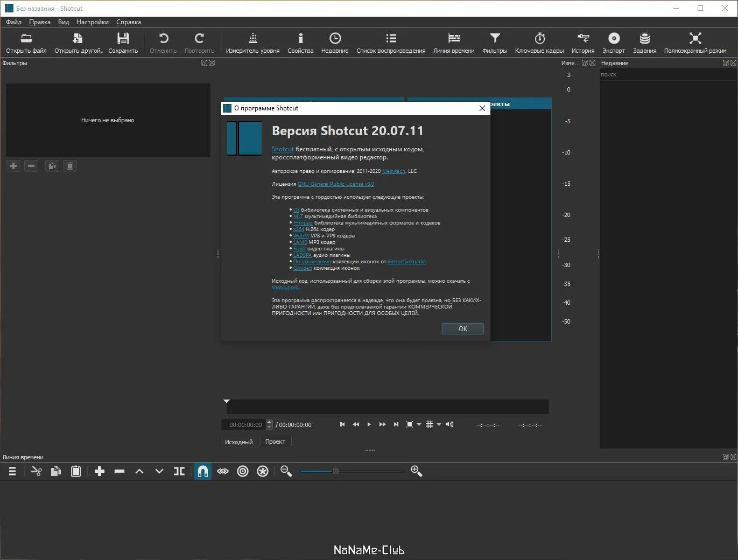Toggle player volume speaker icon

[449, 424]
